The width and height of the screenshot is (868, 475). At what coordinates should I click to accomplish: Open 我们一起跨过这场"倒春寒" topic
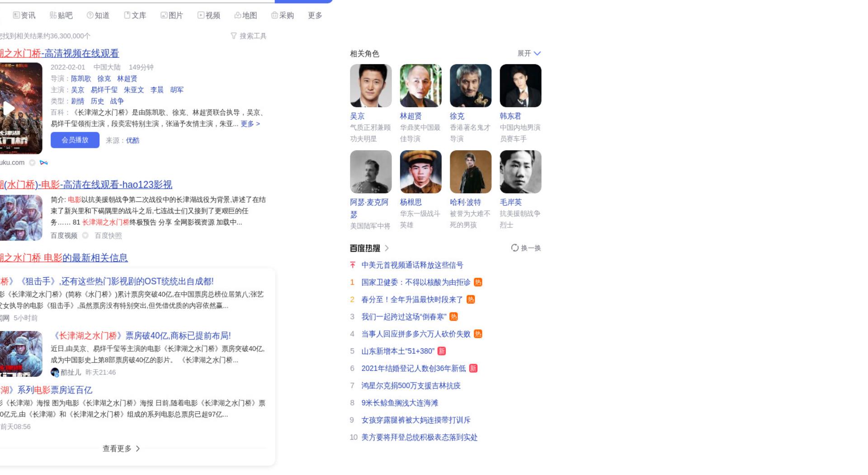coord(404,317)
